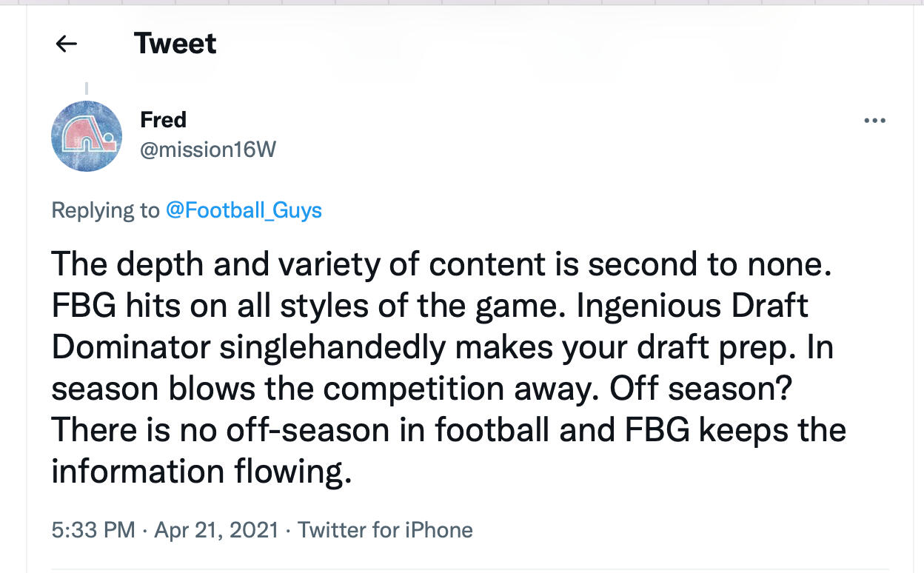Image resolution: width=924 pixels, height=573 pixels.
Task: Open the @Football_Guys mention link
Action: point(244,210)
